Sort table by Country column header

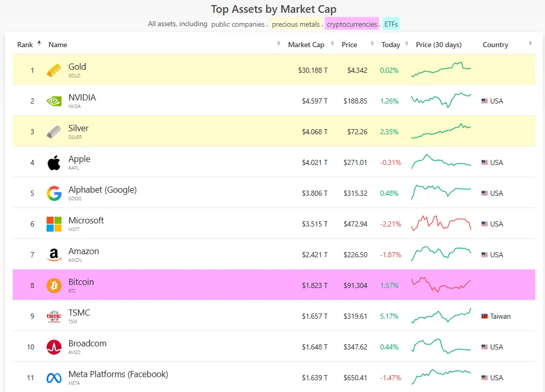pyautogui.click(x=495, y=45)
